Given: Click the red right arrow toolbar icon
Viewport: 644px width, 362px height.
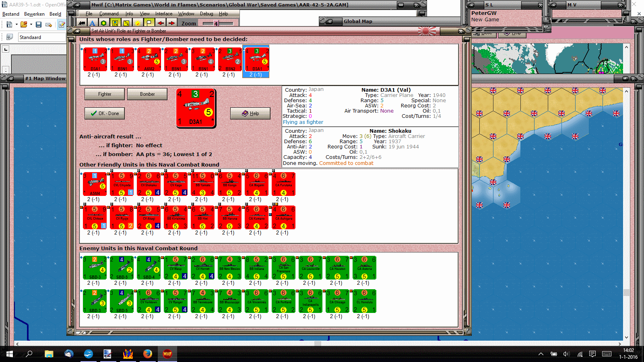Looking at the screenshot, I should (171, 23).
